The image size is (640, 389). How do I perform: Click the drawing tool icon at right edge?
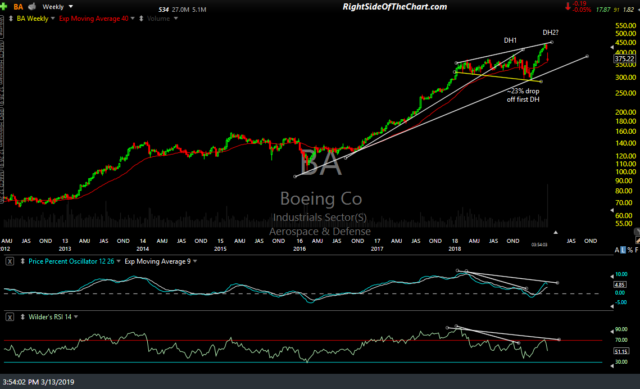637,241
